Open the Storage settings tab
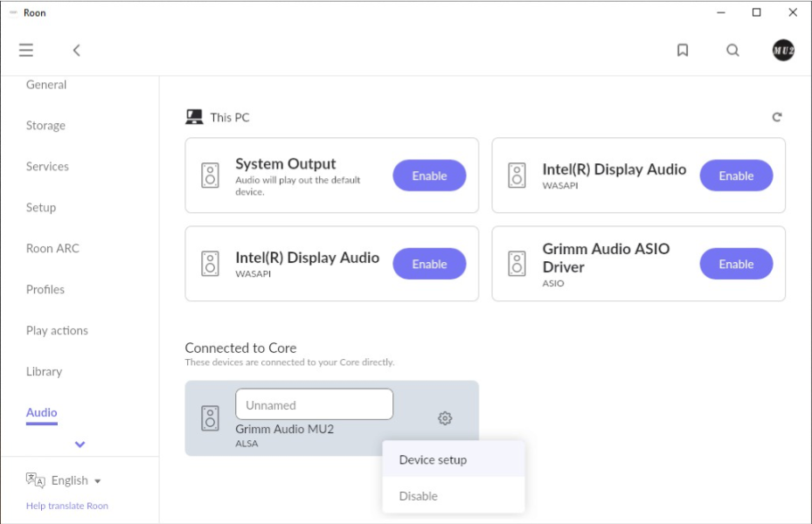This screenshot has height=524, width=812. tap(45, 125)
